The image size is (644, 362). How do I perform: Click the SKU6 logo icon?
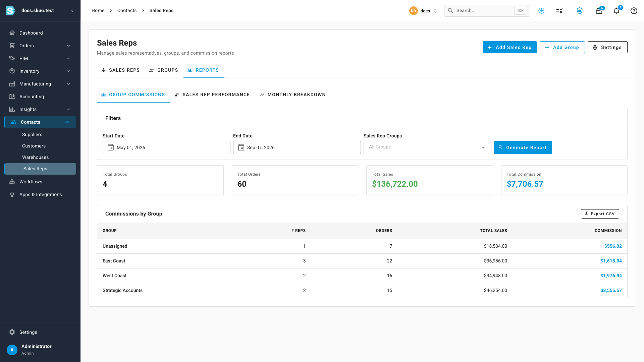(11, 11)
